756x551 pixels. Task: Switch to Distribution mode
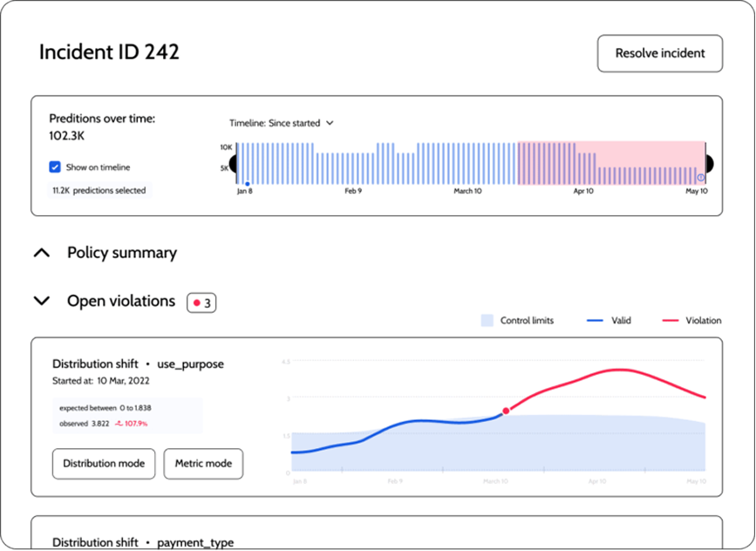[103, 464]
